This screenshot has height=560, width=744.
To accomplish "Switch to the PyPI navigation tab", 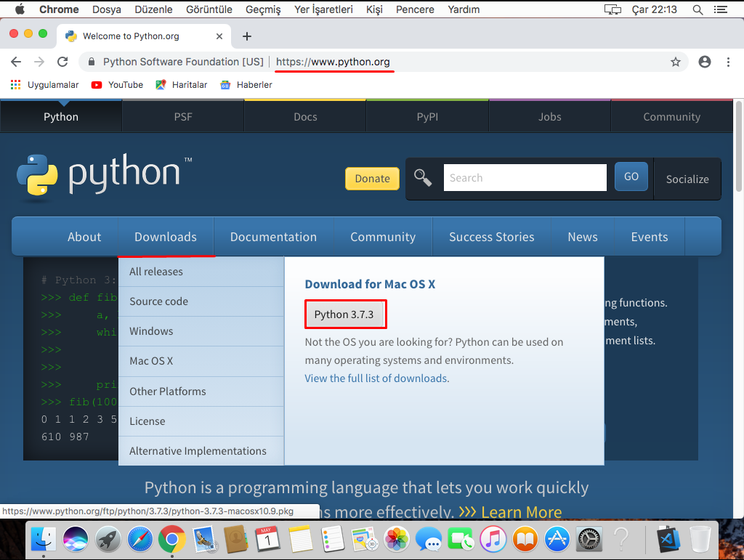I will point(427,116).
